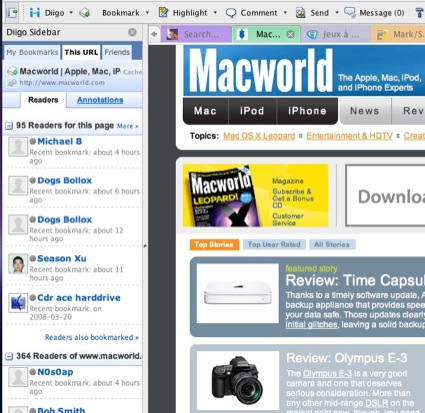Viewport: 425px width, 413px height.
Task: Click the Highlight pen icon
Action: pos(163,12)
